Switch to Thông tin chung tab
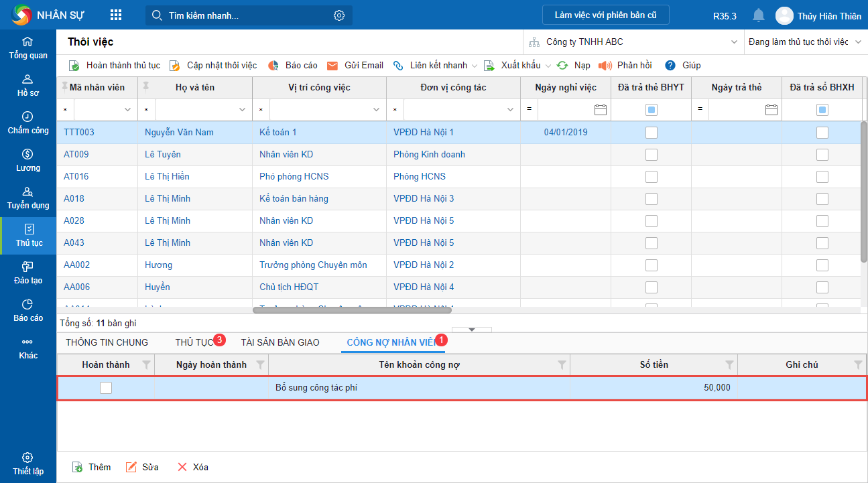This screenshot has height=483, width=868. tap(107, 342)
